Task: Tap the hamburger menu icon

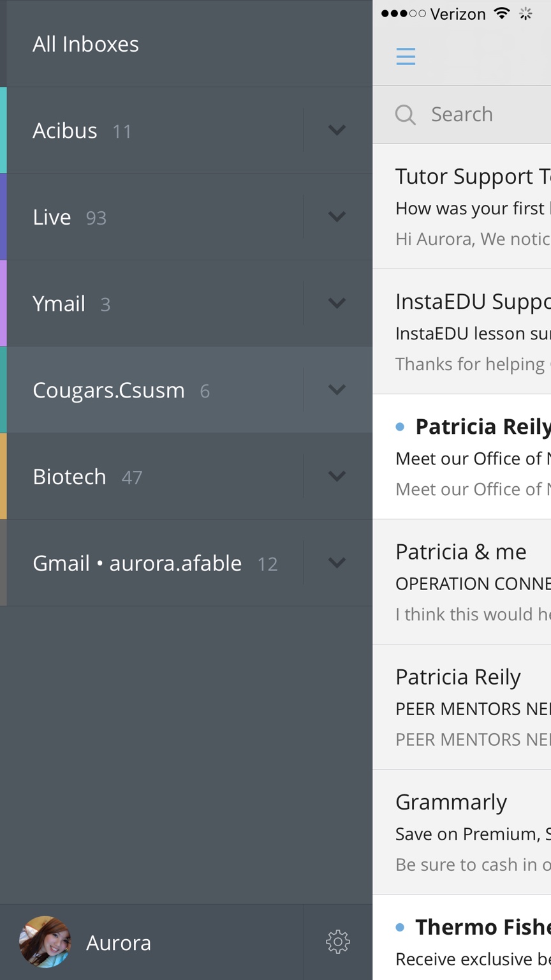Action: pyautogui.click(x=406, y=56)
